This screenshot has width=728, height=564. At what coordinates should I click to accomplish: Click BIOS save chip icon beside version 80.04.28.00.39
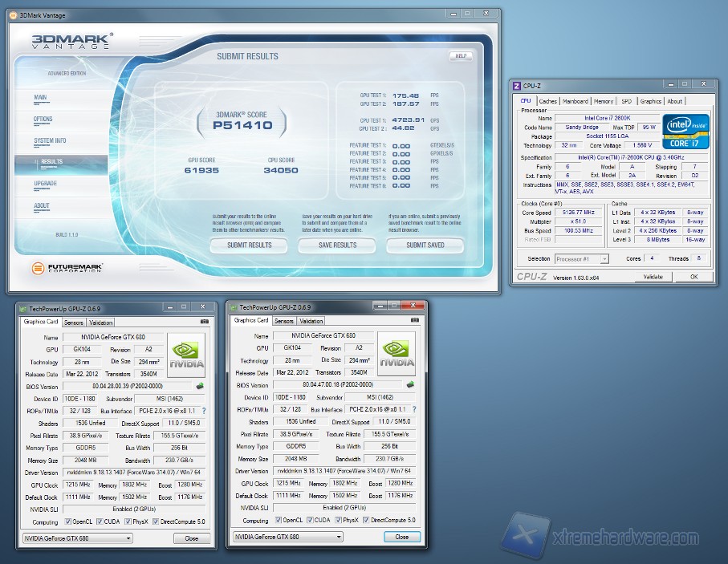(200, 386)
